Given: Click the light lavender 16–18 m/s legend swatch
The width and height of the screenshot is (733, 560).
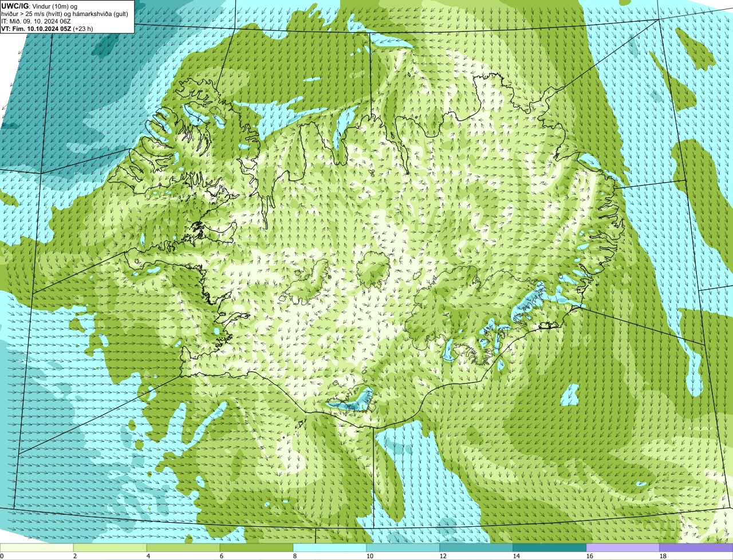Looking at the screenshot, I should pos(623,547).
